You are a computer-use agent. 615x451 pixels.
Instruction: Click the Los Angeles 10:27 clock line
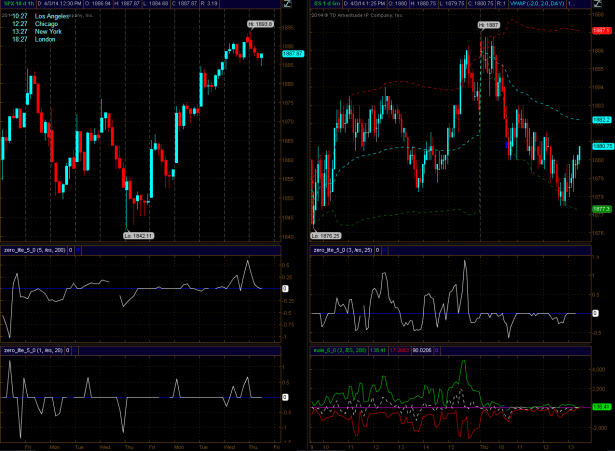point(40,16)
